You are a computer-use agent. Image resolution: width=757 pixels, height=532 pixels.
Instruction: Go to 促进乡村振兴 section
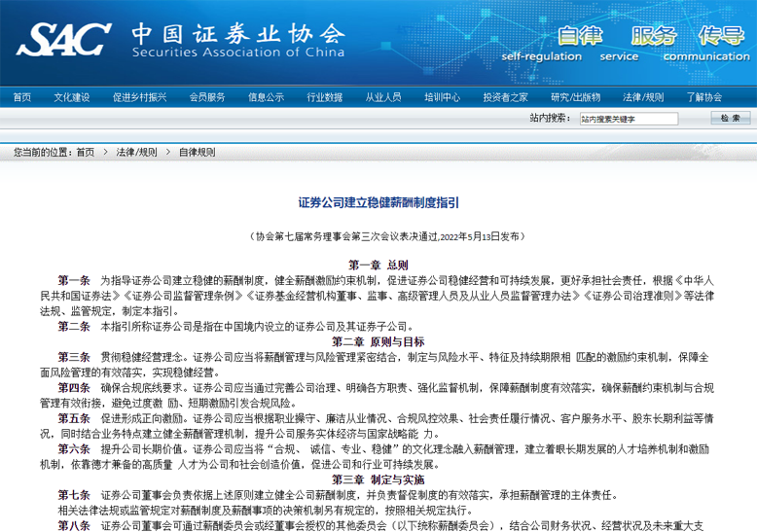point(139,97)
